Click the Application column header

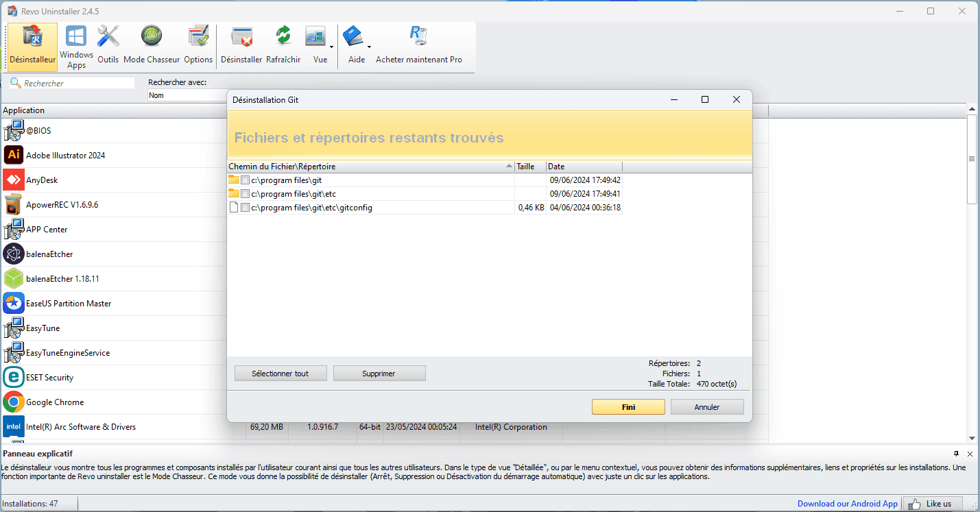(114, 110)
